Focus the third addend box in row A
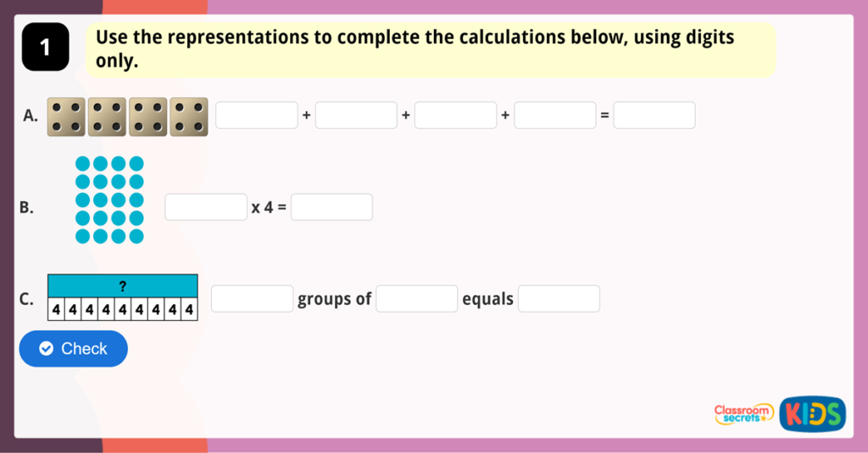Screen dimensions: 868x453 click(x=455, y=115)
